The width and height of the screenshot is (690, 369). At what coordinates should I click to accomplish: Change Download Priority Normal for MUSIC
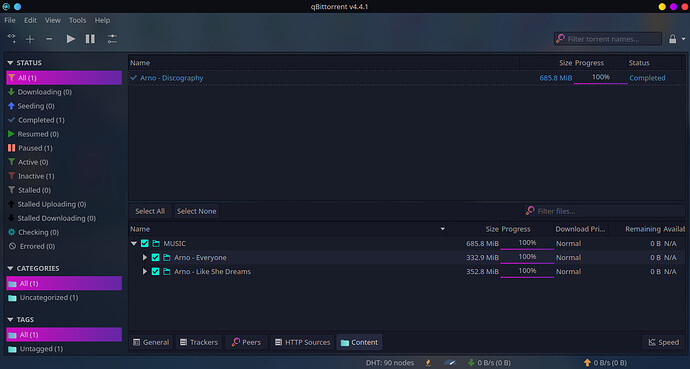(568, 243)
